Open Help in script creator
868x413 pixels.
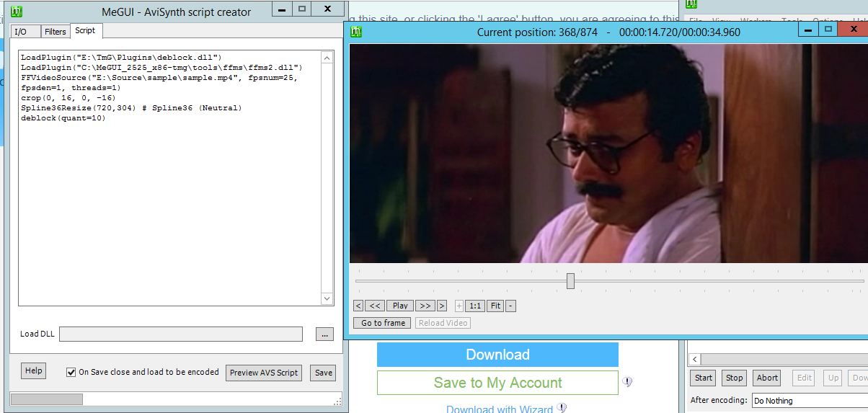33,370
